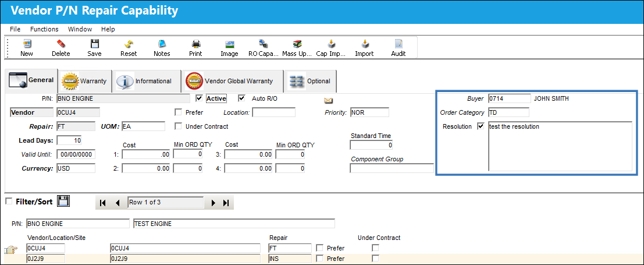644x265 pixels.
Task: Go to the first row
Action: (x=103, y=203)
